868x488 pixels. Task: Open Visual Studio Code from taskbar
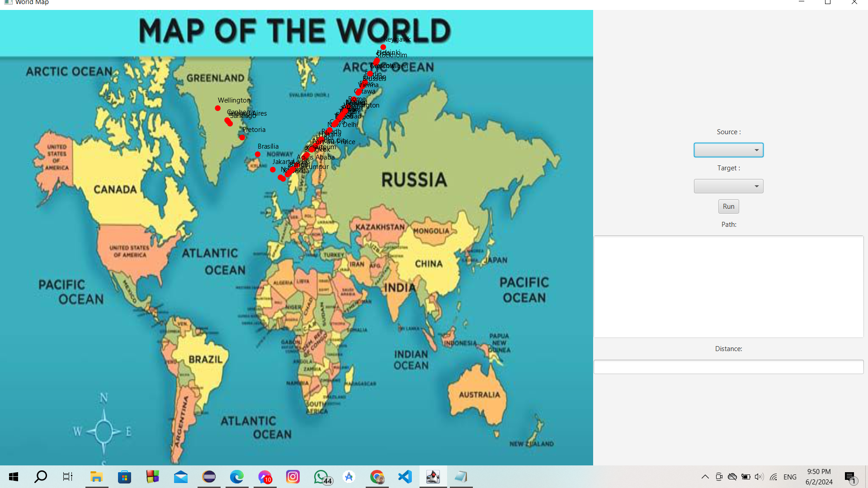(405, 477)
